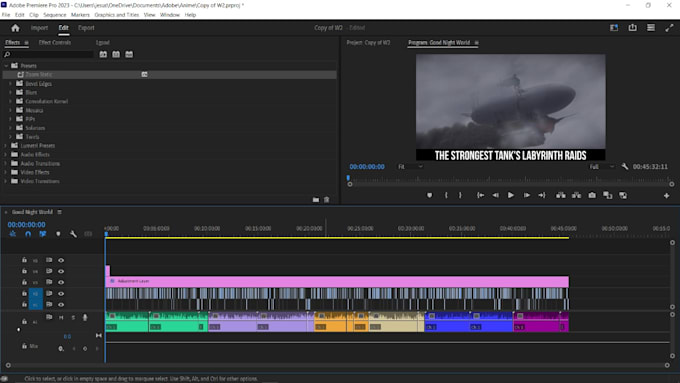This screenshot has width=680, height=383.
Task: Switch to the Effect Controls tab
Action: tap(55, 43)
